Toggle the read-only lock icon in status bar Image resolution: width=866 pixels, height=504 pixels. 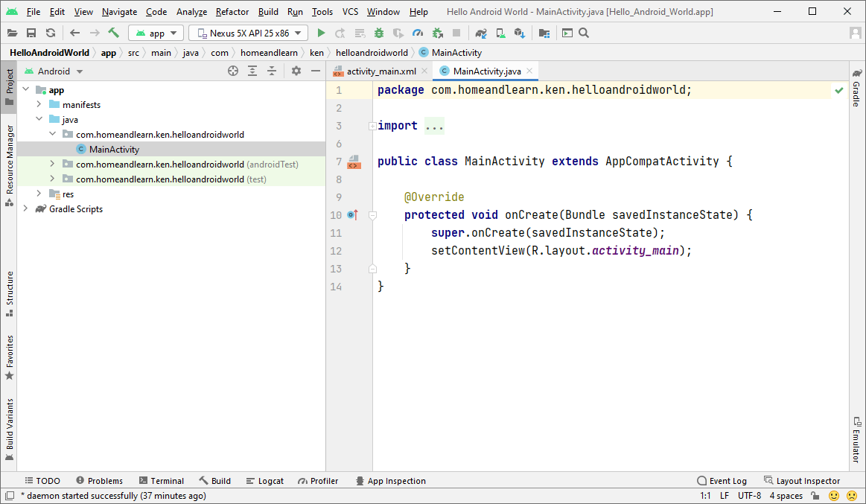815,496
